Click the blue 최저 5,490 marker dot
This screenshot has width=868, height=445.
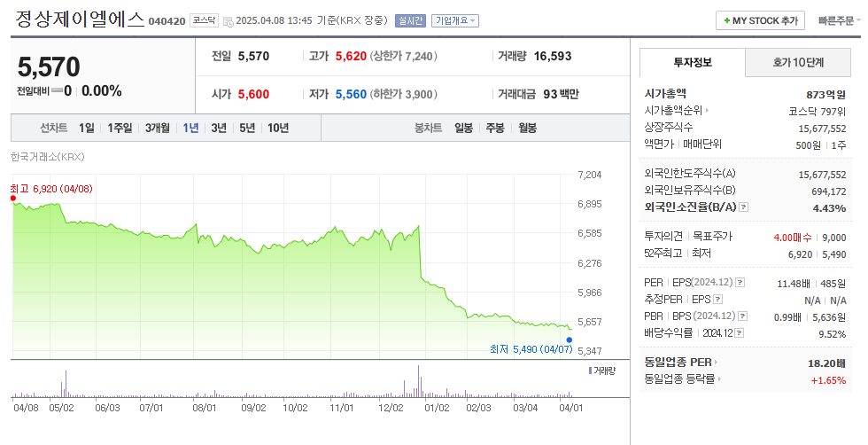pos(569,340)
